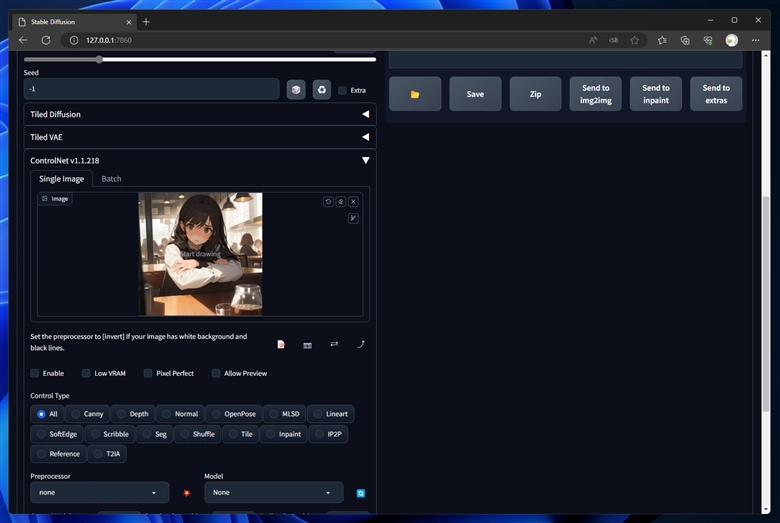The image size is (780, 523).
Task: Remove the ControlNet image with X icon
Action: (x=353, y=201)
